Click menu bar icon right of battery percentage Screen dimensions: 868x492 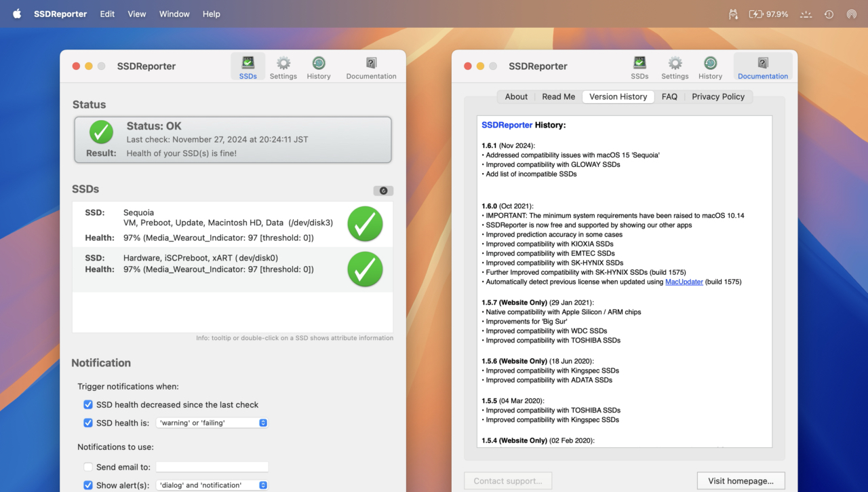click(806, 14)
